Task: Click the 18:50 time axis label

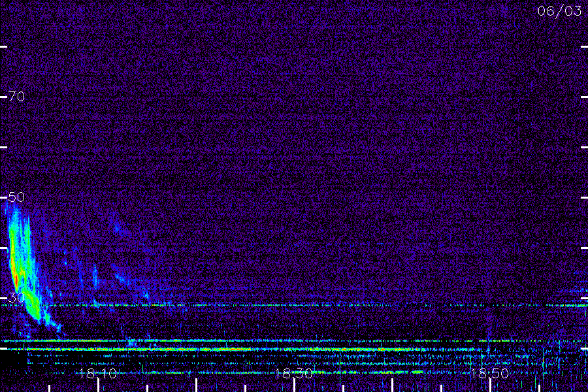Action: pos(490,373)
